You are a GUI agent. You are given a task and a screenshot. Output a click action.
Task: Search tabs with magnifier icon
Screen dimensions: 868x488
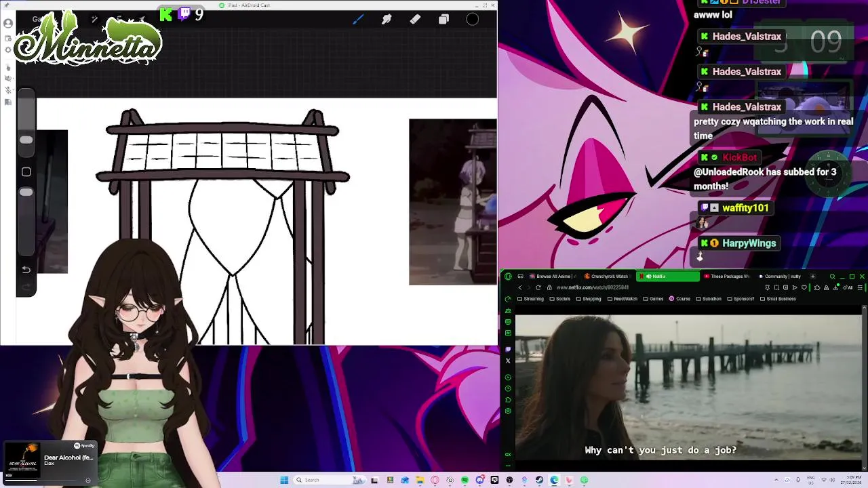833,276
